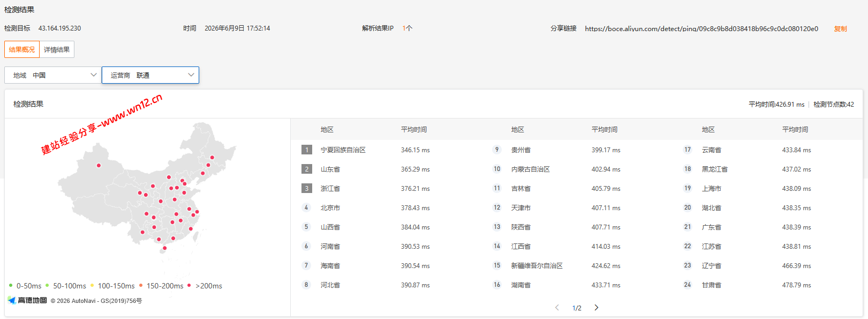Click the Xinjiang node marker on map

[99, 165]
